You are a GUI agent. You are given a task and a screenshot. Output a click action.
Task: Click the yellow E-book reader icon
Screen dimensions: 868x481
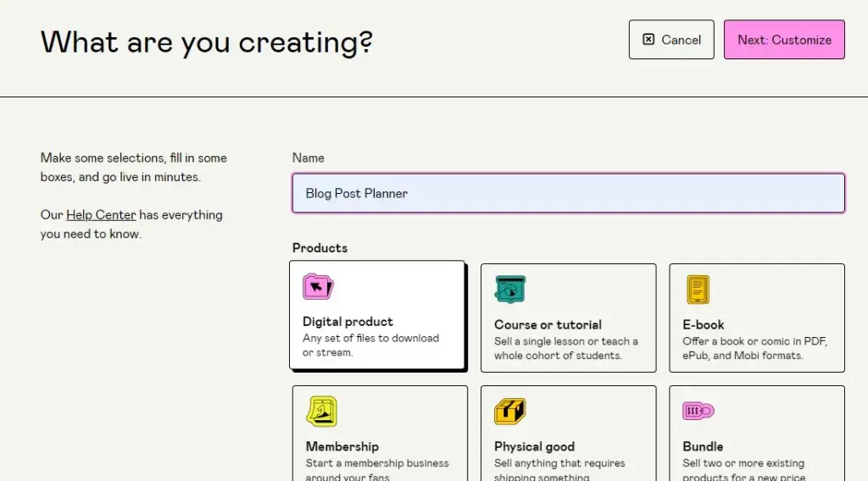click(x=698, y=290)
